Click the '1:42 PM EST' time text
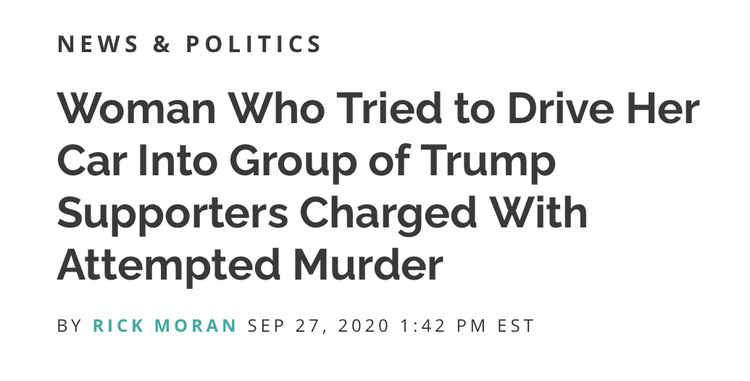The height and width of the screenshot is (381, 750). click(467, 326)
